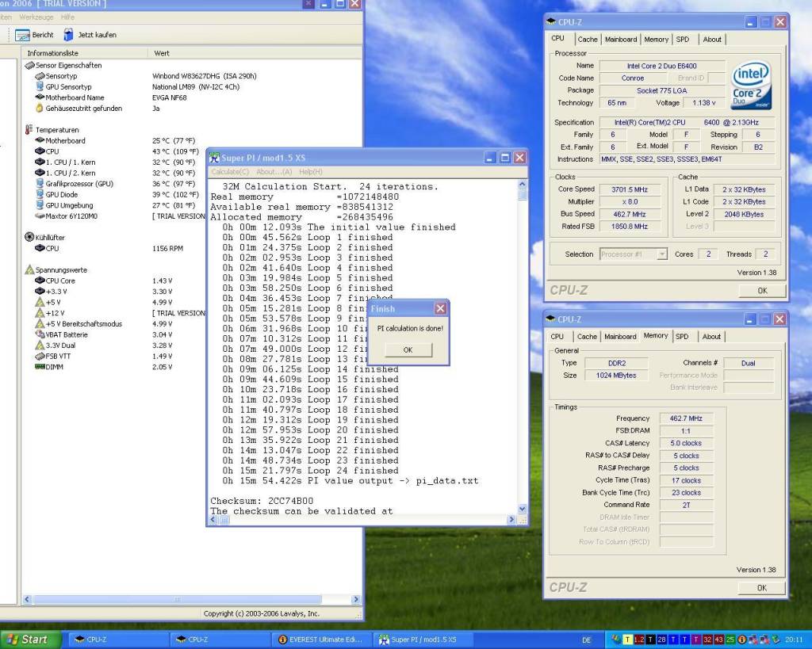Click the Super PI title bar icon

click(x=214, y=158)
